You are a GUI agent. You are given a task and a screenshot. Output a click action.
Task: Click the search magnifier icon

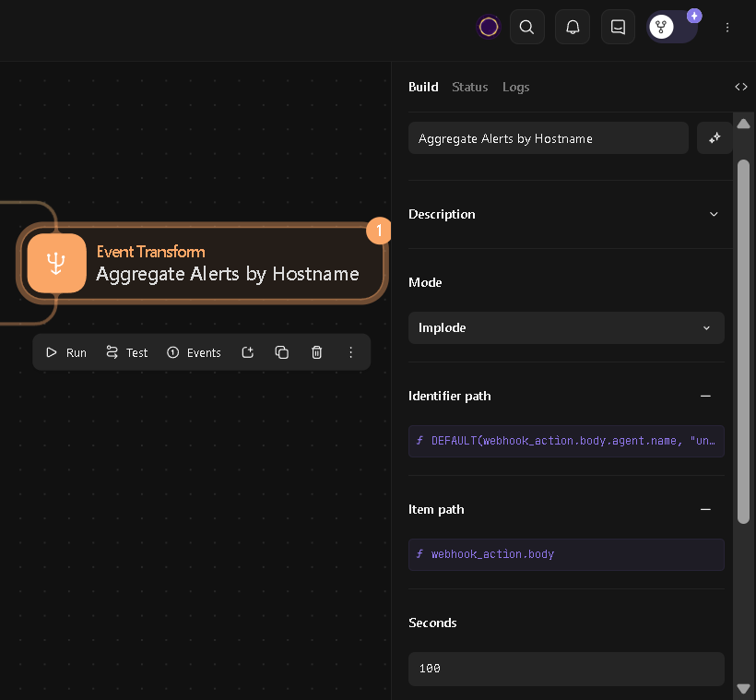pos(526,27)
